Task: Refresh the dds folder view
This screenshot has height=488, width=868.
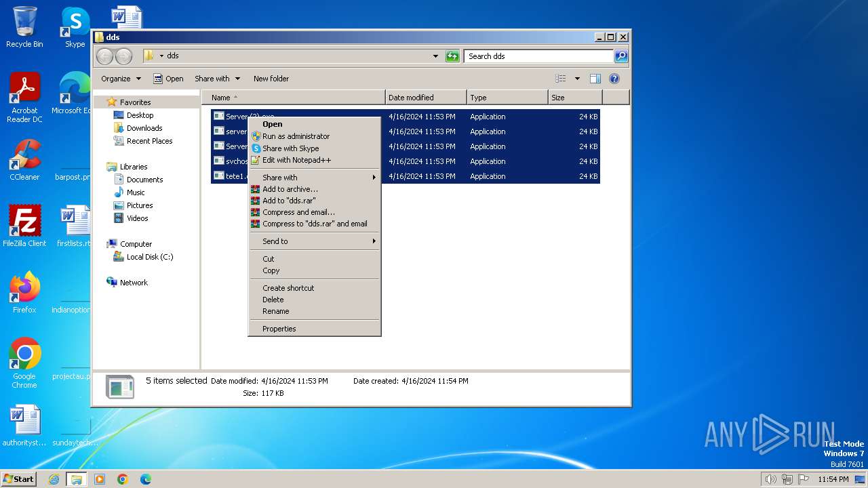Action: [452, 56]
